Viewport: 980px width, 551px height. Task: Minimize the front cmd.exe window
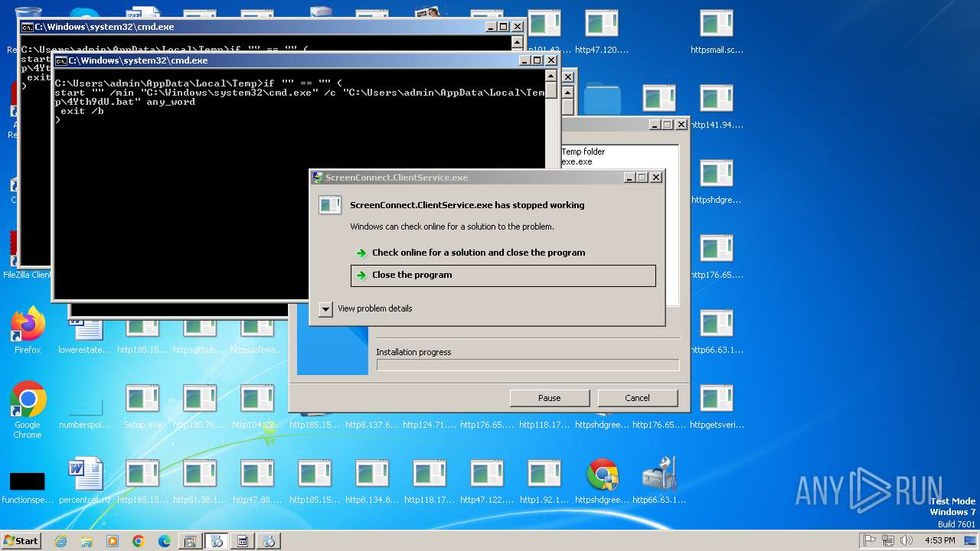(524, 60)
